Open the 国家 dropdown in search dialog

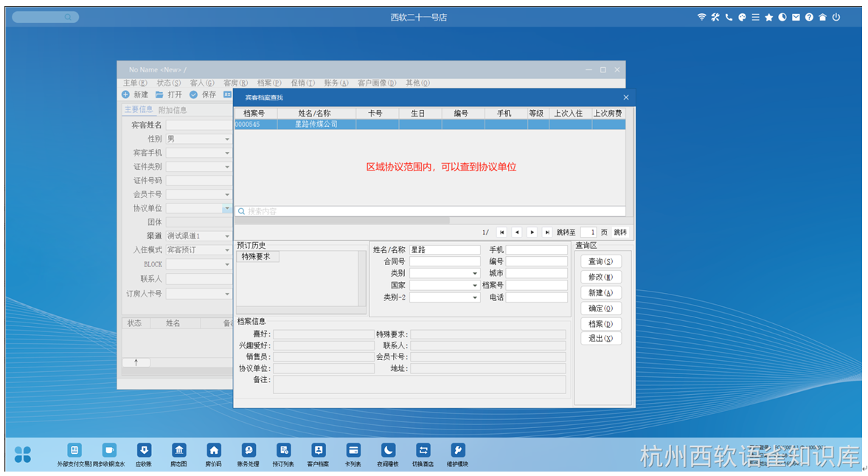[x=474, y=286]
